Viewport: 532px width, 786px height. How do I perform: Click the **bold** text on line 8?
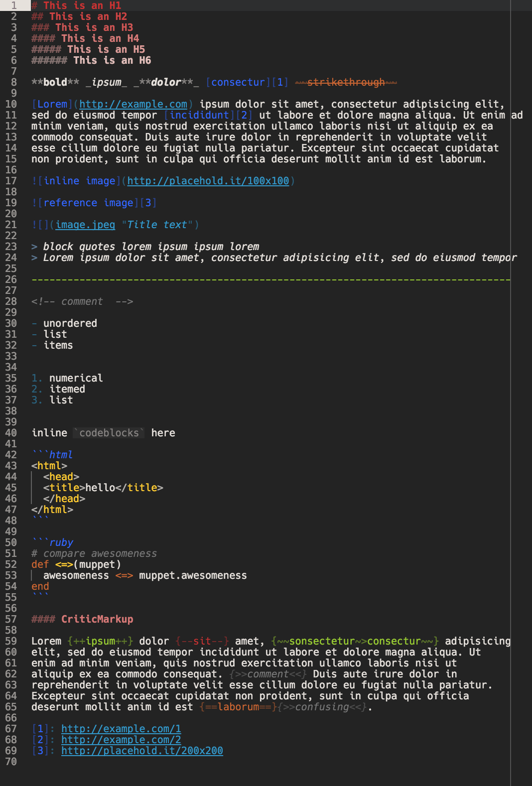coord(55,82)
